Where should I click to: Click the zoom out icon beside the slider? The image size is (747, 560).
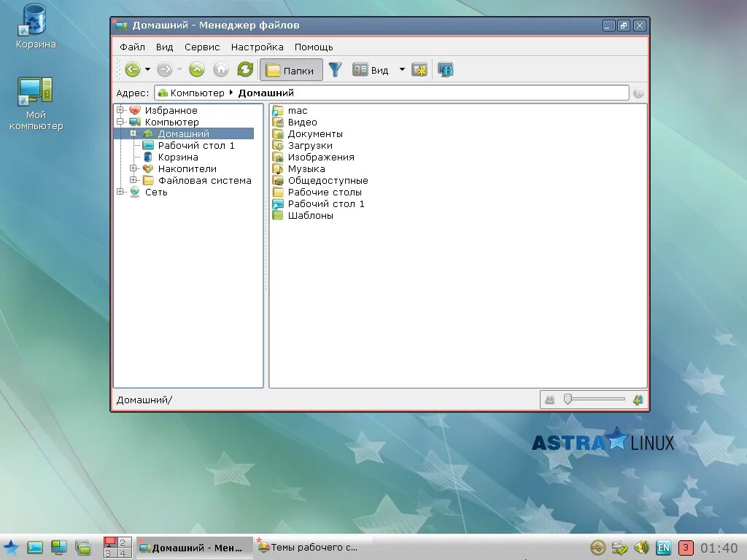550,400
